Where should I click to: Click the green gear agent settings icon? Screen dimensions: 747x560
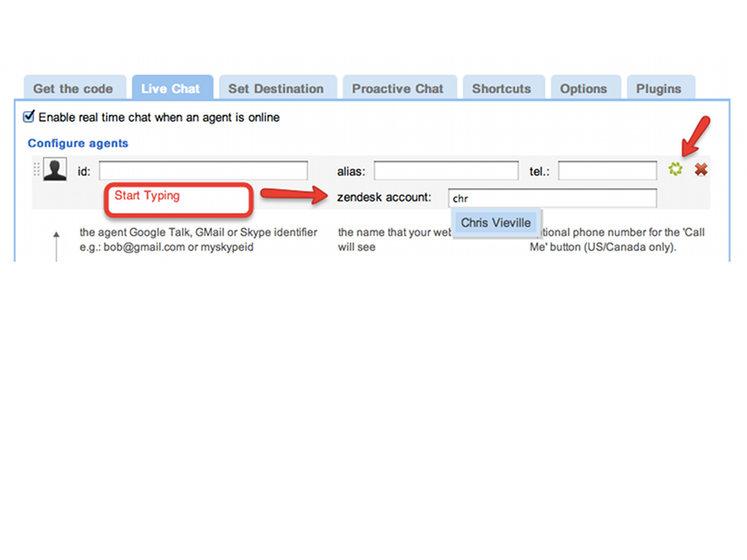[x=676, y=170]
